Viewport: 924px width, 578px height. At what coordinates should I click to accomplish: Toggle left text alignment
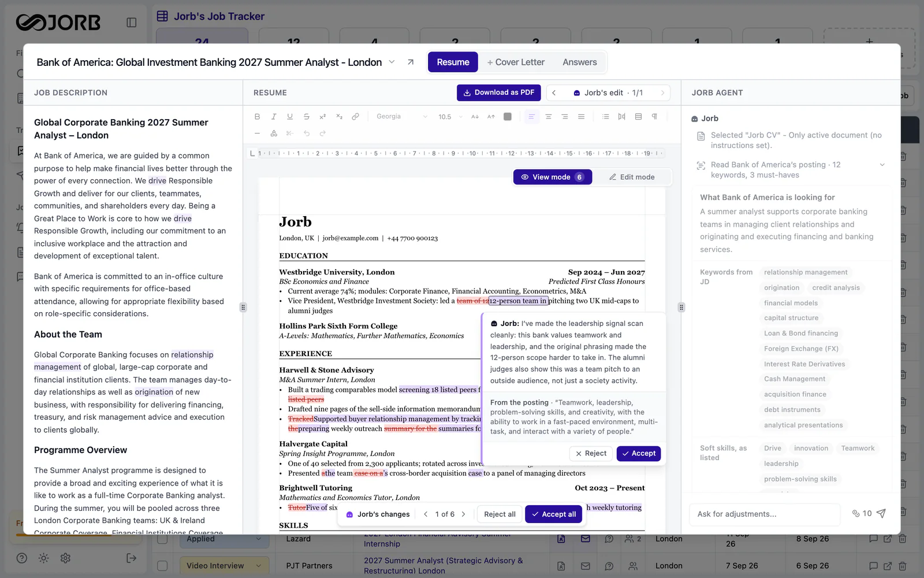pos(532,117)
